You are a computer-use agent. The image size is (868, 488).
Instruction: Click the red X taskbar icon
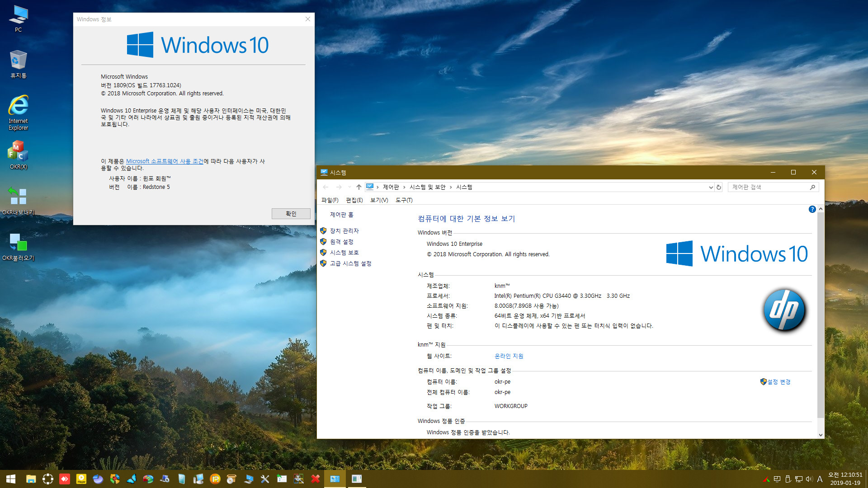[315, 479]
